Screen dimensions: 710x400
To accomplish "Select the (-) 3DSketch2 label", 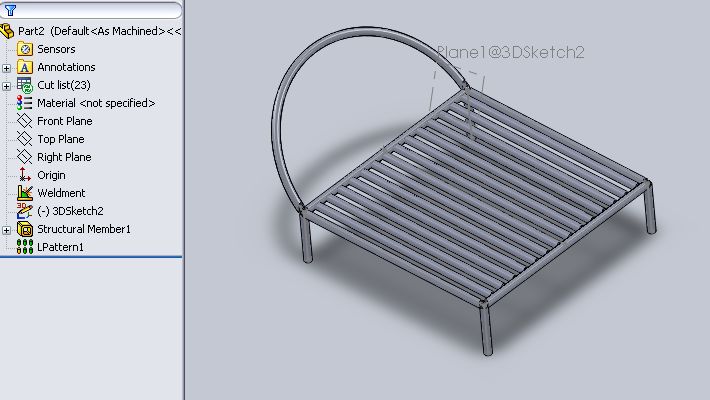I will (70, 211).
